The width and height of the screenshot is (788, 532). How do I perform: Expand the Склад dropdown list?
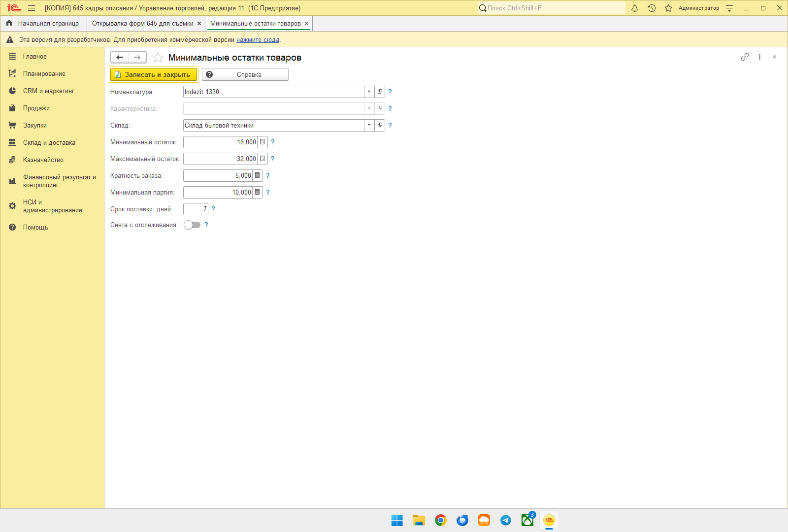tap(369, 125)
